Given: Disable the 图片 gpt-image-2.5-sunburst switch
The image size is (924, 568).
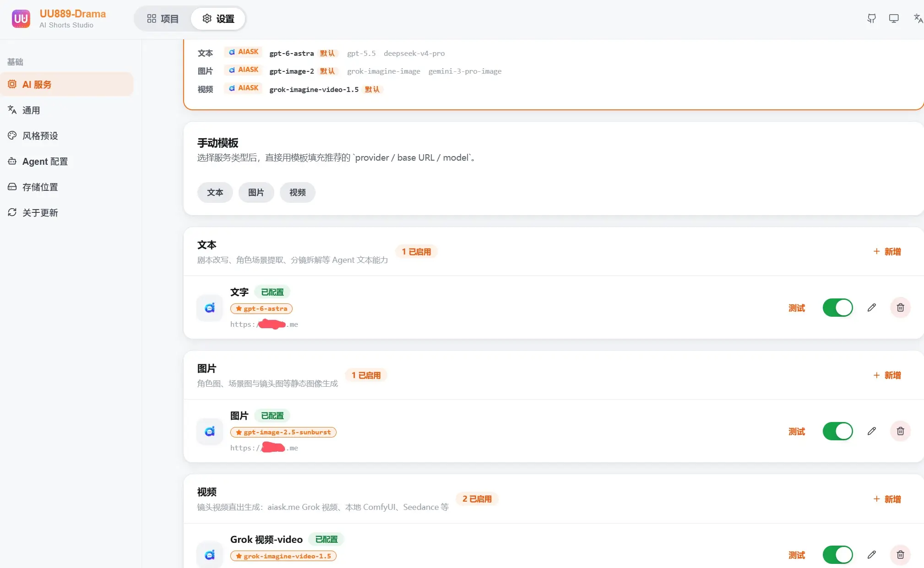Looking at the screenshot, I should 837,431.
